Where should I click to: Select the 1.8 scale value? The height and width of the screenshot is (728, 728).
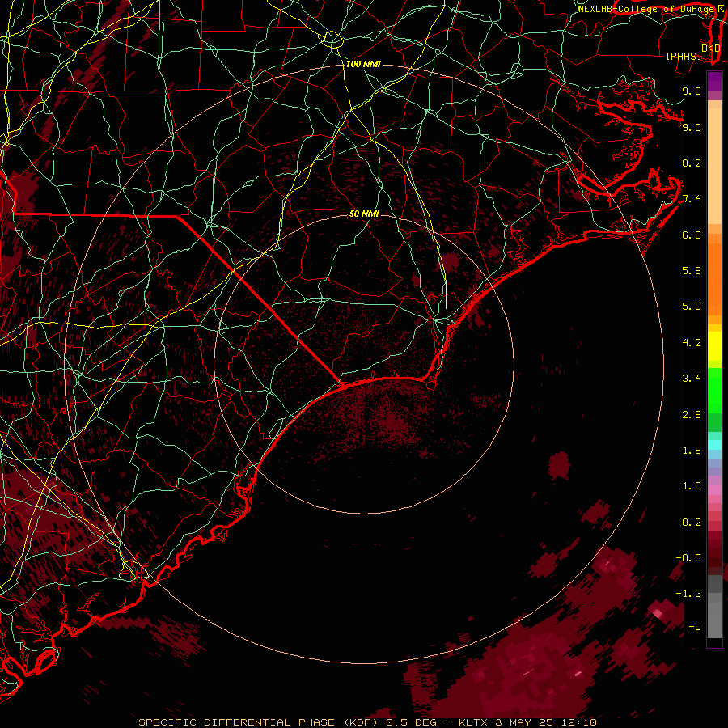[x=692, y=451]
